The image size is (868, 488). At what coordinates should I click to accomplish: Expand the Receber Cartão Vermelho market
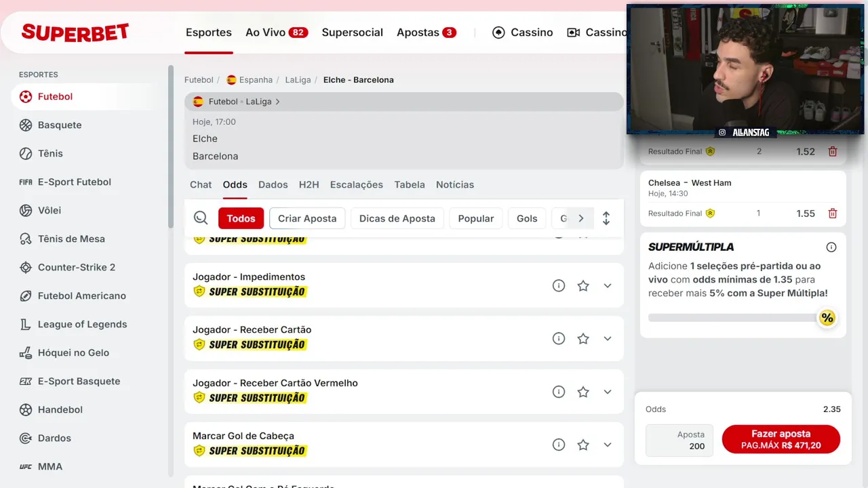click(608, 392)
